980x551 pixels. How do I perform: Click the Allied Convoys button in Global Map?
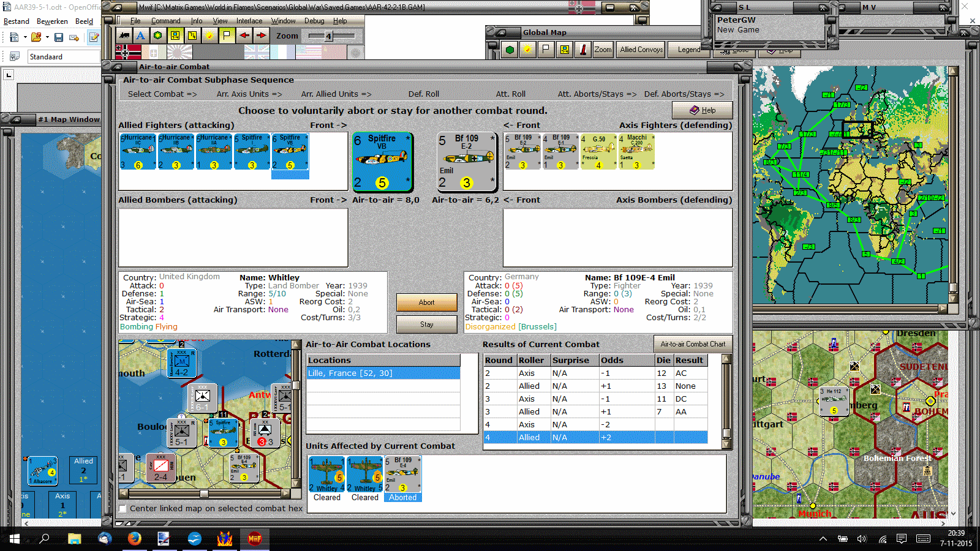click(x=641, y=50)
